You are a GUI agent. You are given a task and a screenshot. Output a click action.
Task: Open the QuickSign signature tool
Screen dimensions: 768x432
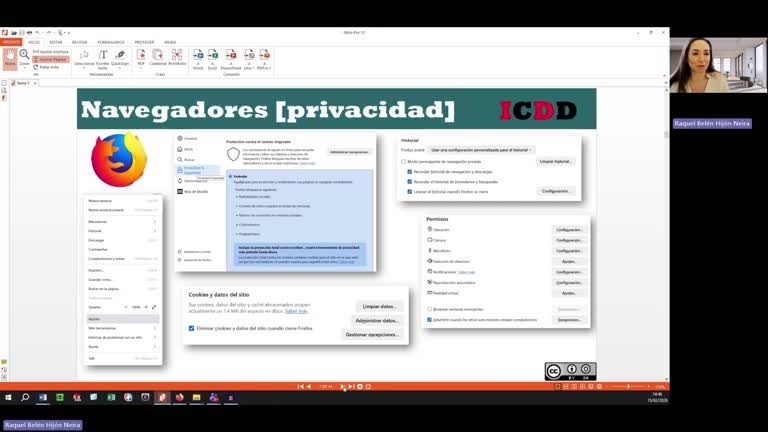point(120,57)
